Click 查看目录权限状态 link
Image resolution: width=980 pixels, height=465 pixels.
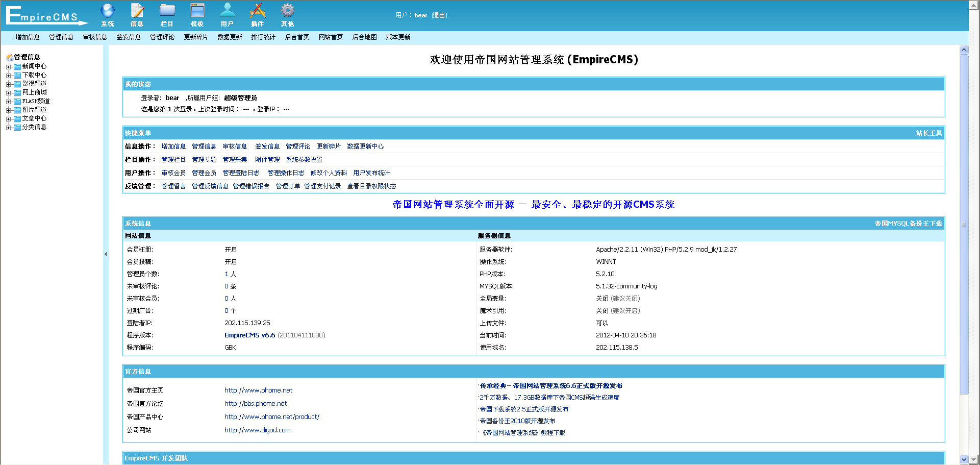(371, 186)
